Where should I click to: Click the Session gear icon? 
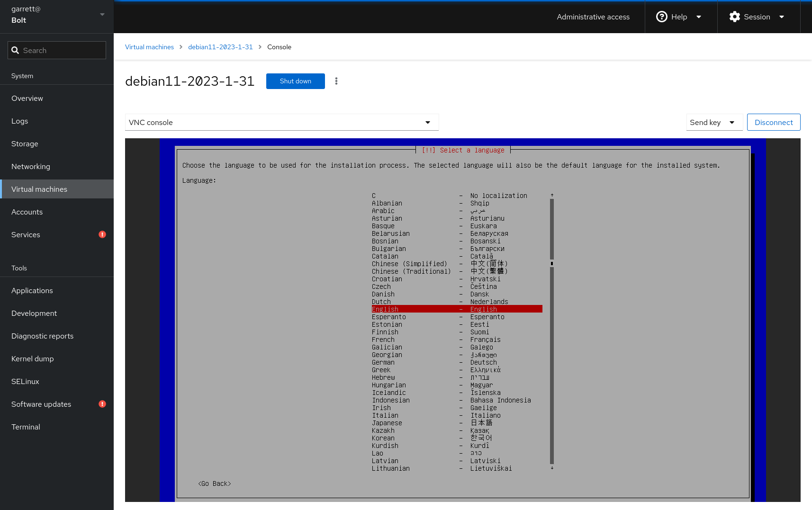click(x=735, y=17)
